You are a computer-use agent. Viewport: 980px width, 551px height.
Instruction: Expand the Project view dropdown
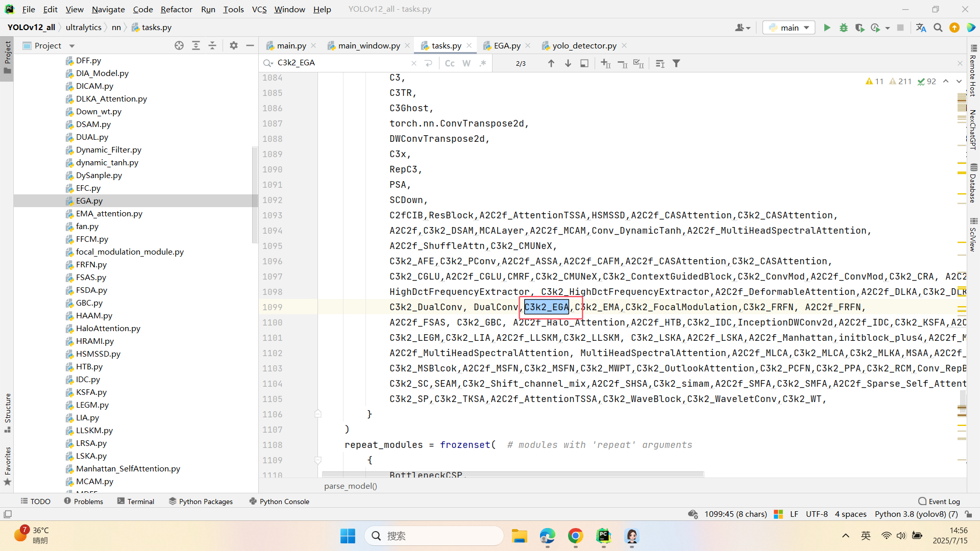[72, 46]
